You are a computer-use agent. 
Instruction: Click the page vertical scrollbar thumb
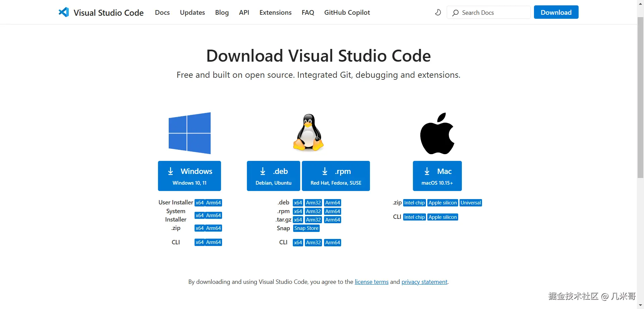click(641, 97)
